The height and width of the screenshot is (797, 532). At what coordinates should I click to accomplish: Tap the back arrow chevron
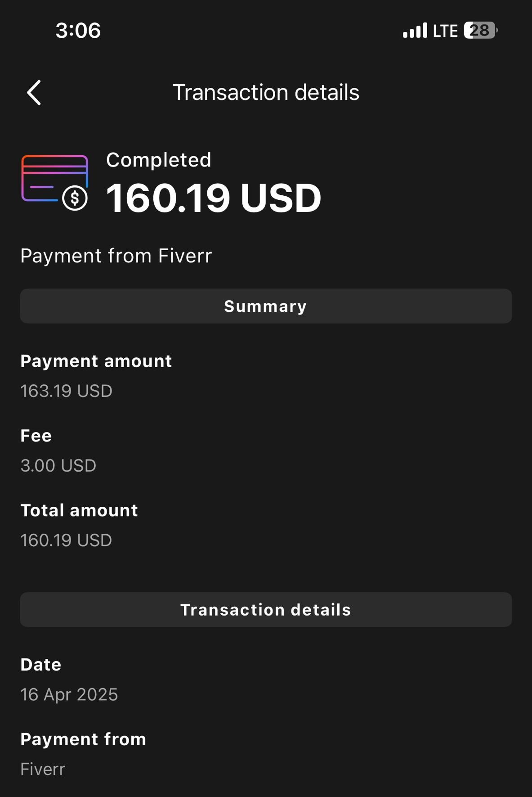pos(34,93)
